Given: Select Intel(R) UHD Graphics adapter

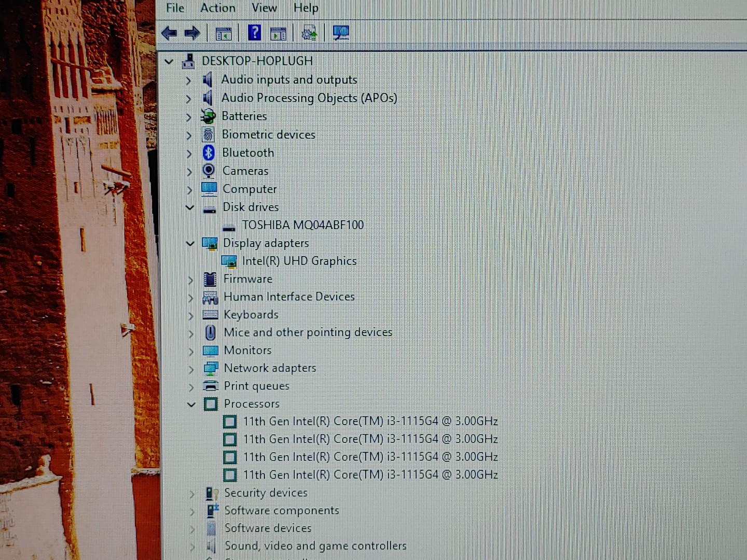Looking at the screenshot, I should (299, 261).
